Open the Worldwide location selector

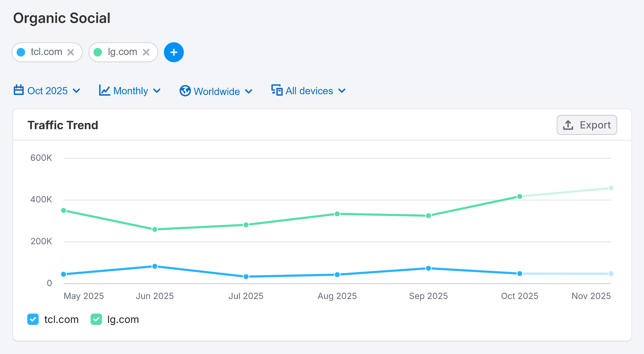216,91
